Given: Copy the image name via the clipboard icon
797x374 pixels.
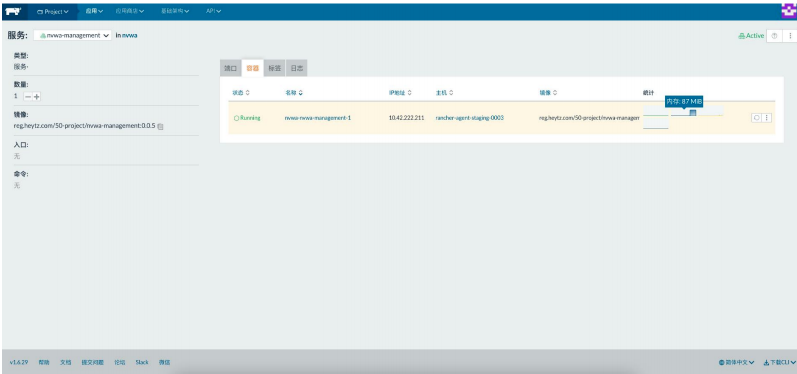Looking at the screenshot, I should pos(160,127).
